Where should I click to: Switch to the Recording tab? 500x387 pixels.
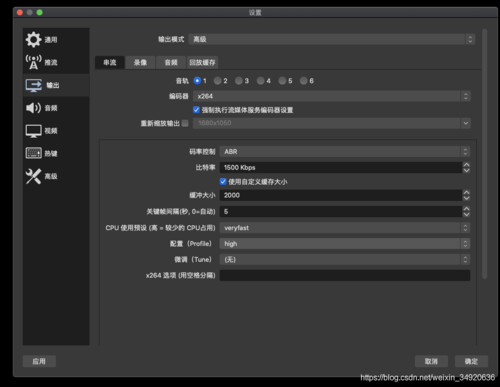tap(140, 62)
